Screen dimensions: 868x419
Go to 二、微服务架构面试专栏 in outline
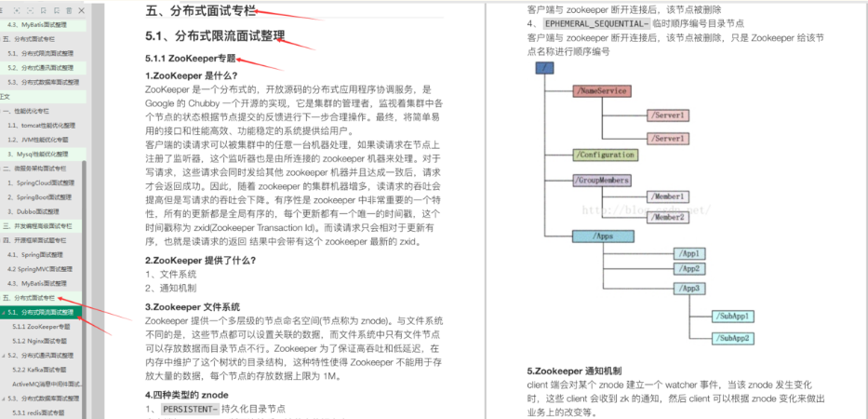coord(34,169)
